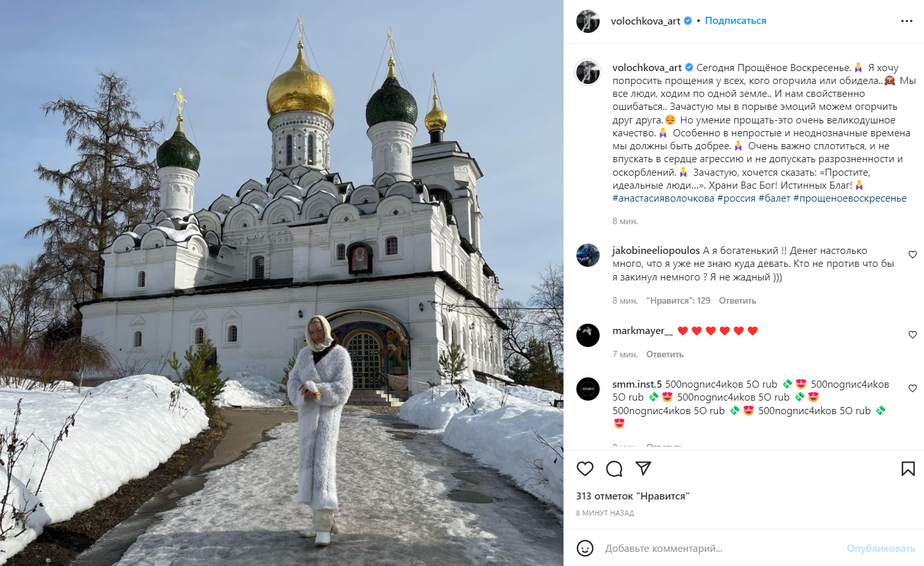Share post via paper plane icon
The image size is (924, 566).
point(643,468)
